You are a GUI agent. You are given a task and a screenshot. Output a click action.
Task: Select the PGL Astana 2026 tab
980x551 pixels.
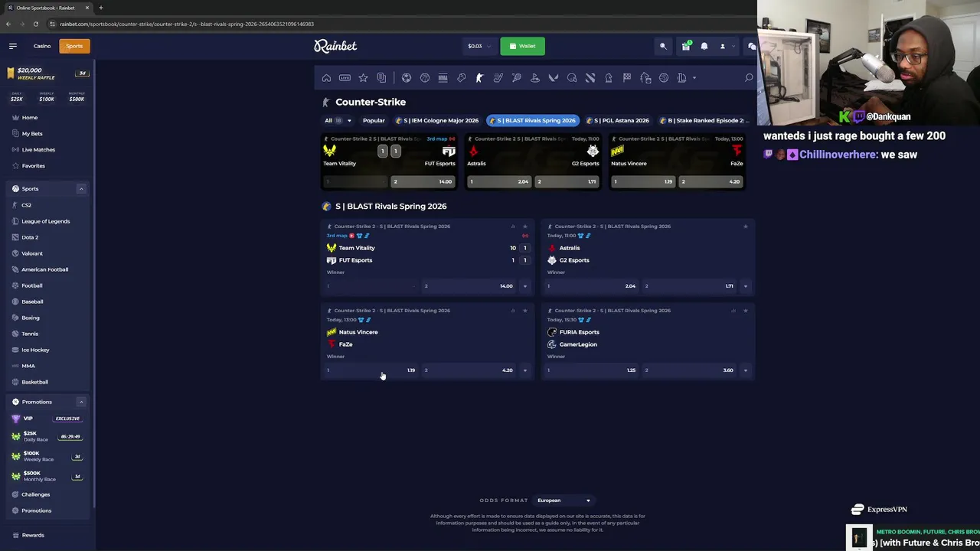point(617,120)
